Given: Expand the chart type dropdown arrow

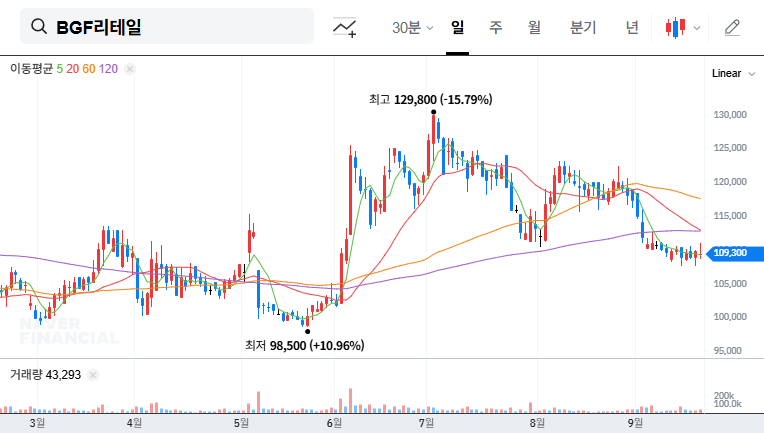Looking at the screenshot, I should tap(697, 28).
